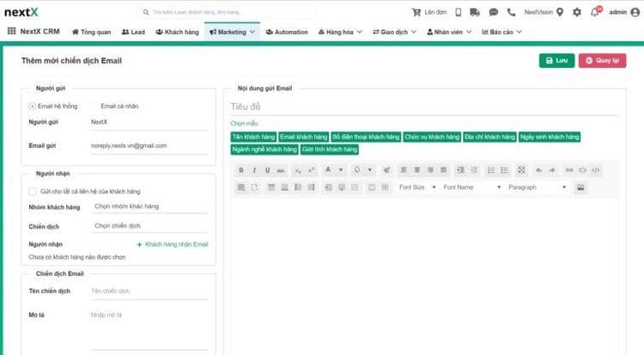
Task: Go to the Tổng quan page
Action: click(x=91, y=32)
